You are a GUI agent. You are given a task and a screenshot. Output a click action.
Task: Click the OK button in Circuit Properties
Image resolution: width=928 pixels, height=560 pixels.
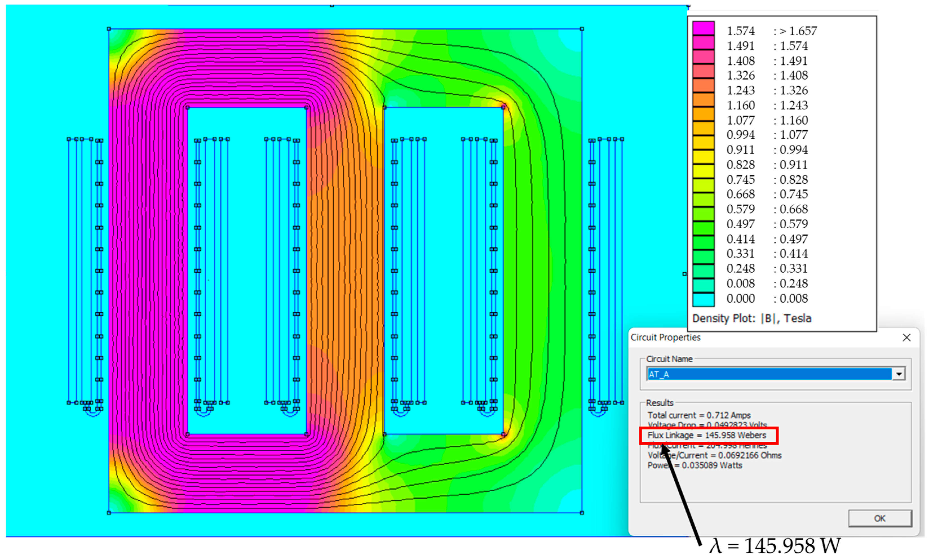point(880,518)
